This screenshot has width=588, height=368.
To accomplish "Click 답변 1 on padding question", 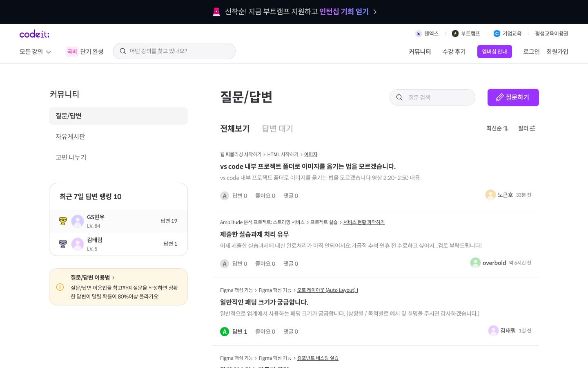I will 240,332.
